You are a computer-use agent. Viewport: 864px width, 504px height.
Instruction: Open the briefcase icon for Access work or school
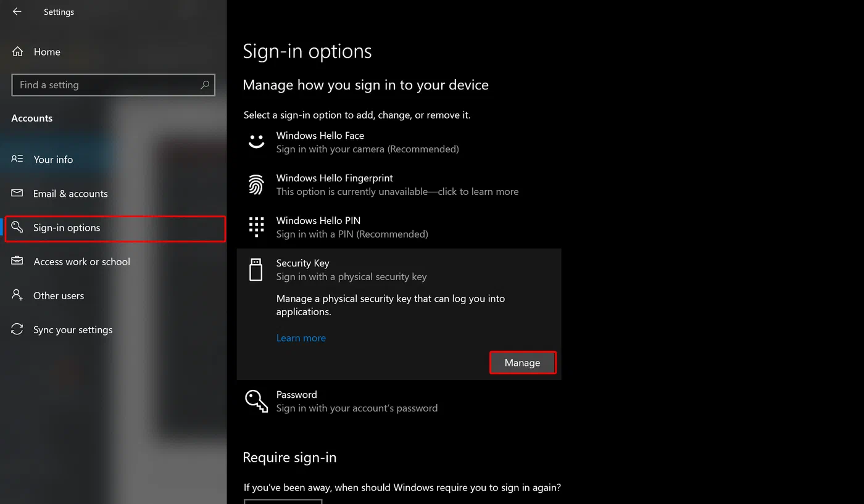coord(17,262)
